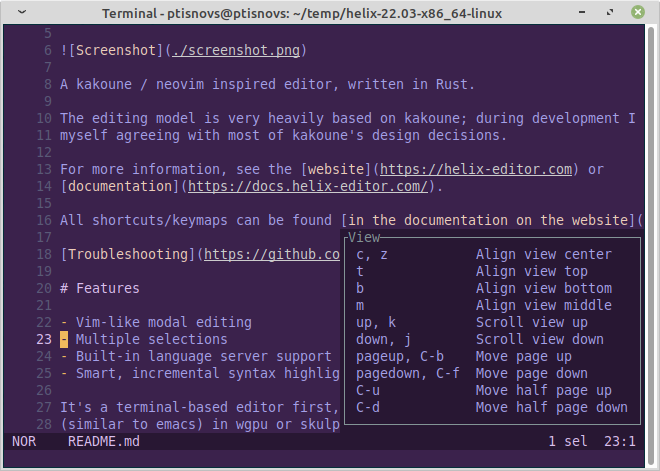Screen dimensions: 660x471
Task: Click 'All shortcuts/keymaps can be found' text
Action: 196,220
